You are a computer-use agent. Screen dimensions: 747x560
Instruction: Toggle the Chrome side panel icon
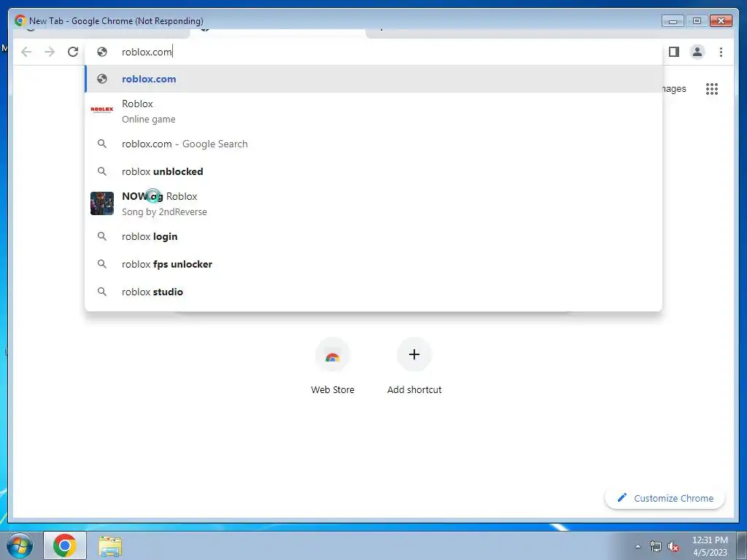673,52
